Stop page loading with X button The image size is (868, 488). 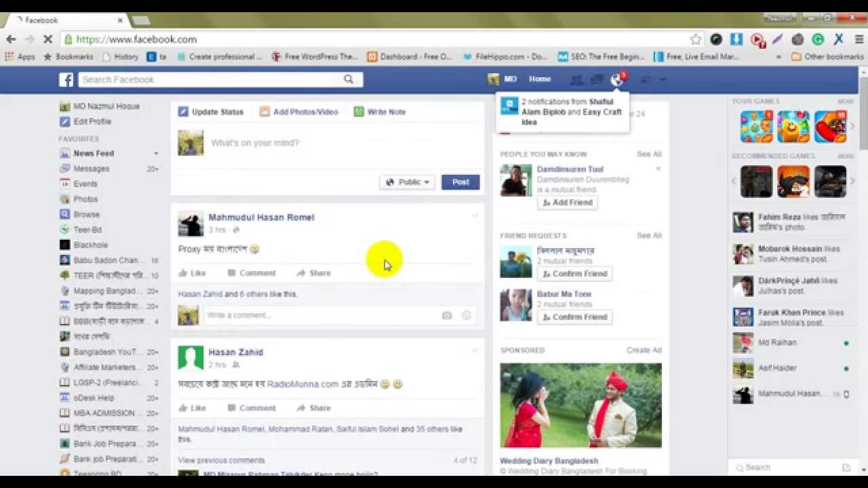click(47, 39)
